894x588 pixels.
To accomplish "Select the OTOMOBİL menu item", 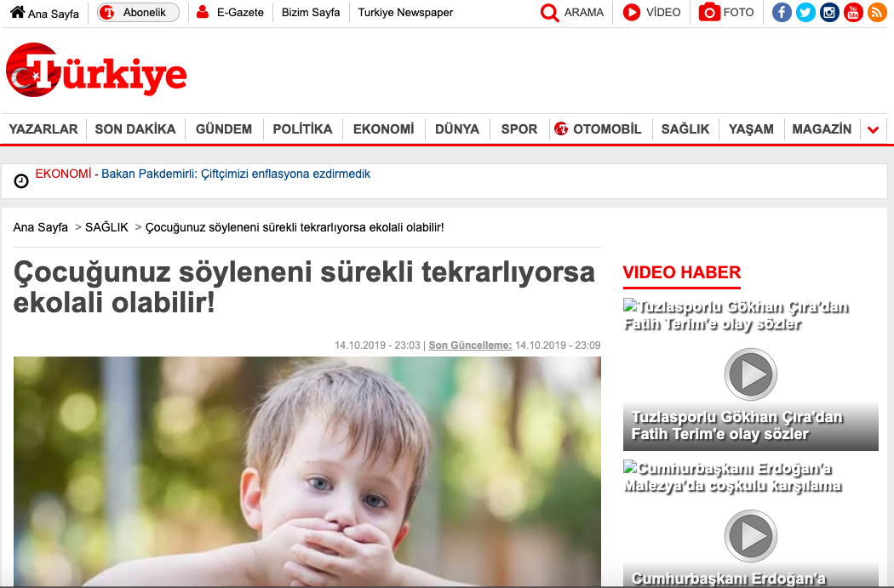I will (598, 129).
